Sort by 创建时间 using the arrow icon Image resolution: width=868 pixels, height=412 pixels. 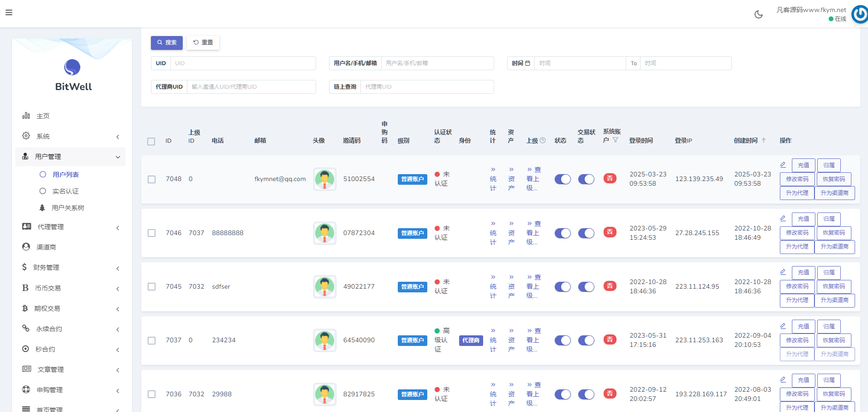click(x=764, y=140)
